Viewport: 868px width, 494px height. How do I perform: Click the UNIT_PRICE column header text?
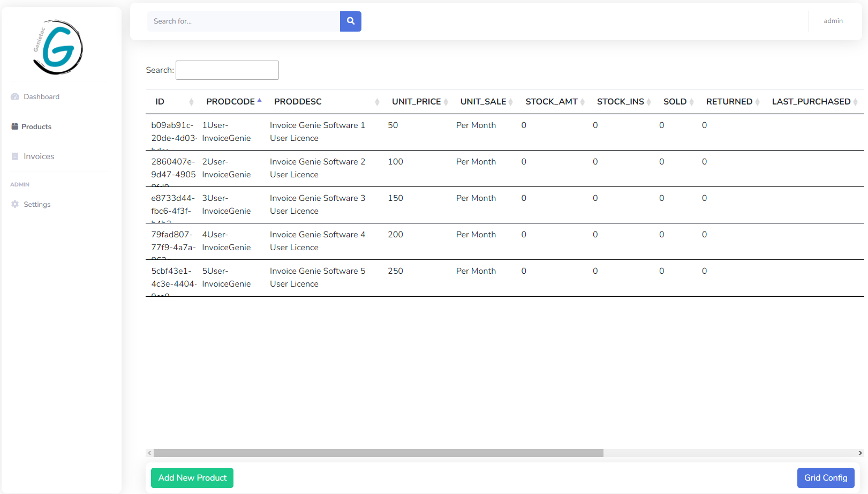click(x=417, y=102)
